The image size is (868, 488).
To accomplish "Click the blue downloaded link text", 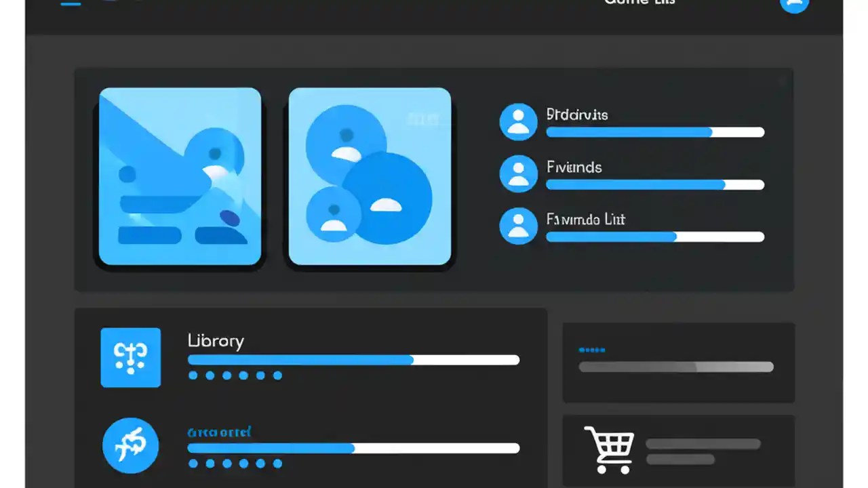I will coord(218,432).
